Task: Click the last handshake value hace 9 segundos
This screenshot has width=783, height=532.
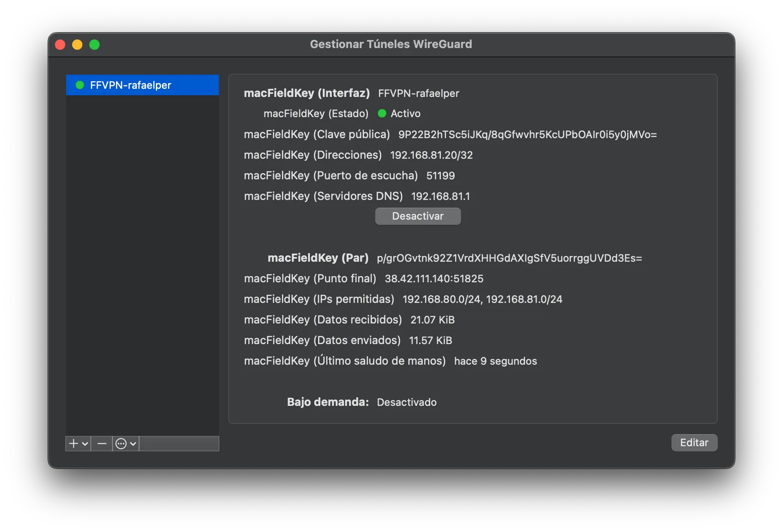Action: click(x=496, y=361)
